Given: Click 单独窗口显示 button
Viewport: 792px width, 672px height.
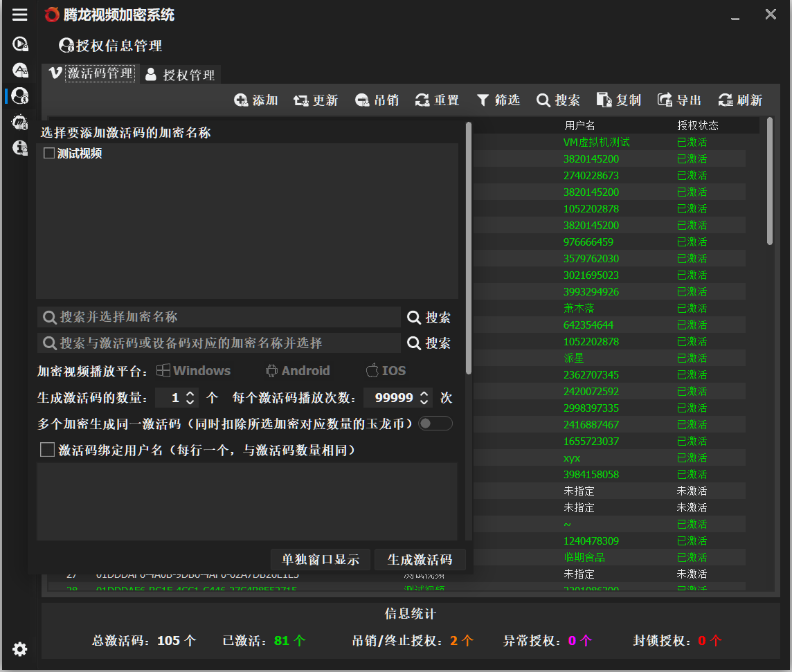Looking at the screenshot, I should click(321, 559).
